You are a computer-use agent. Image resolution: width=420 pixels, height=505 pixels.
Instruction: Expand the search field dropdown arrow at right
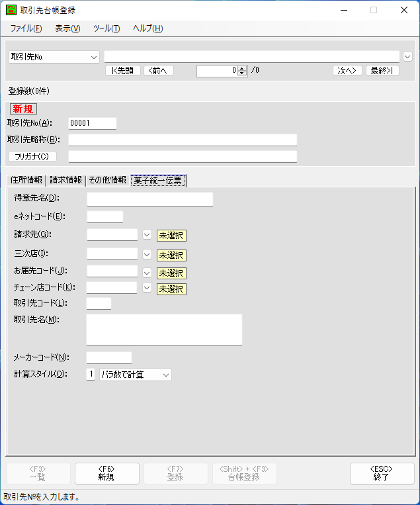point(407,57)
